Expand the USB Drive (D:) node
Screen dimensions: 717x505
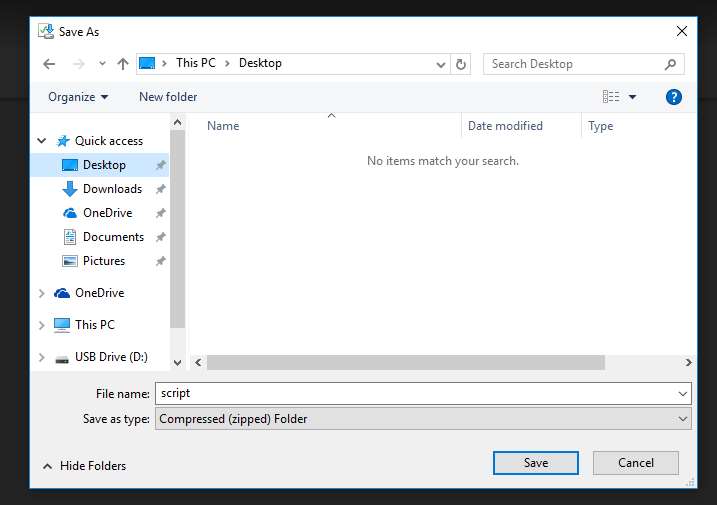point(41,357)
